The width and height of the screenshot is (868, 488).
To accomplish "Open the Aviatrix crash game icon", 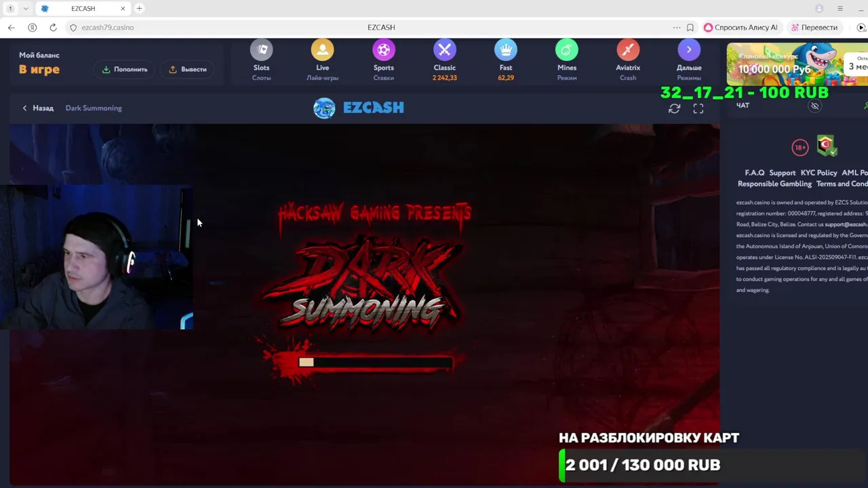I will point(627,51).
